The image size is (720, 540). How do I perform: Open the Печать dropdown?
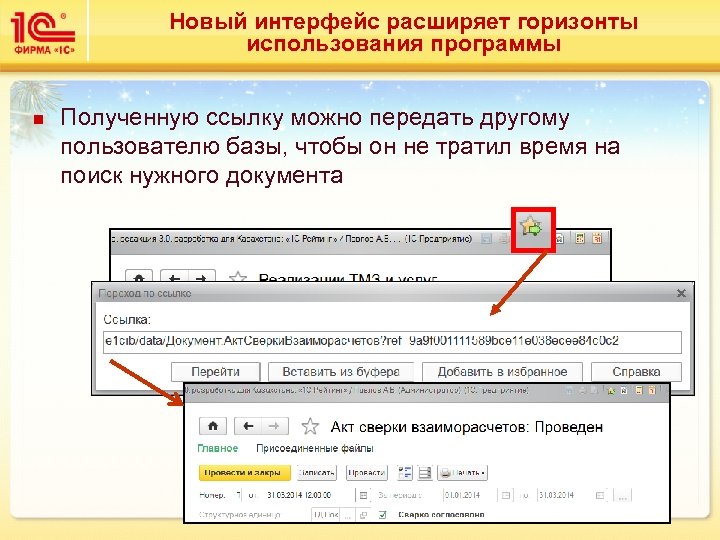click(x=462, y=472)
